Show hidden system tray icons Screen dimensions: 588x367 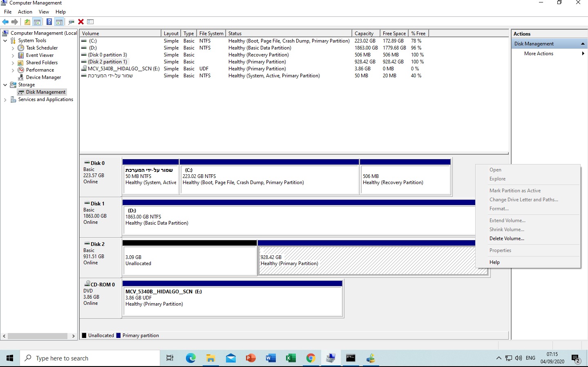point(499,358)
